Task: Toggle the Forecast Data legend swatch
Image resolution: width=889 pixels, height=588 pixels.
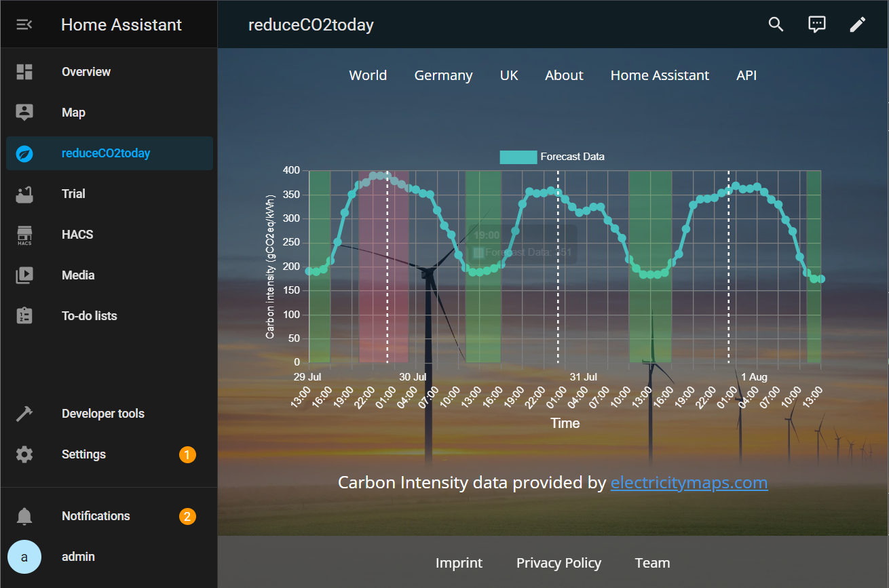Action: (x=518, y=157)
